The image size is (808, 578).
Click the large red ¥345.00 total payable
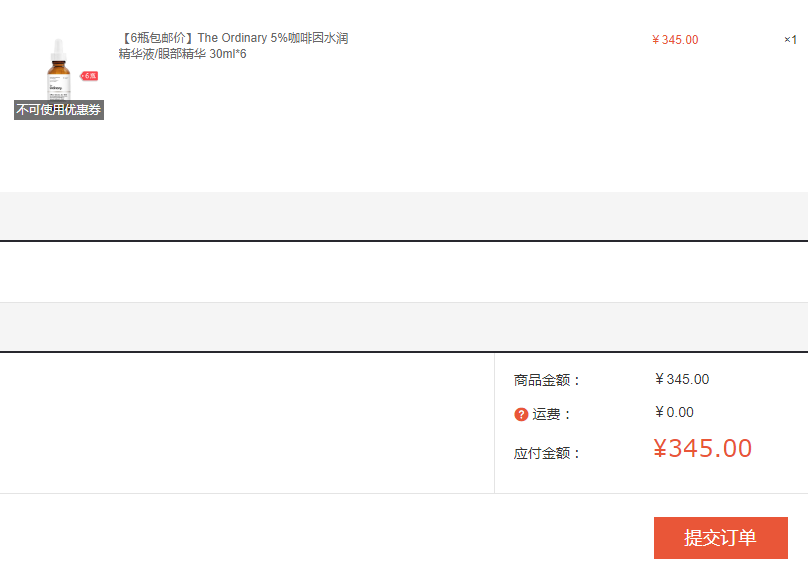pyautogui.click(x=702, y=448)
